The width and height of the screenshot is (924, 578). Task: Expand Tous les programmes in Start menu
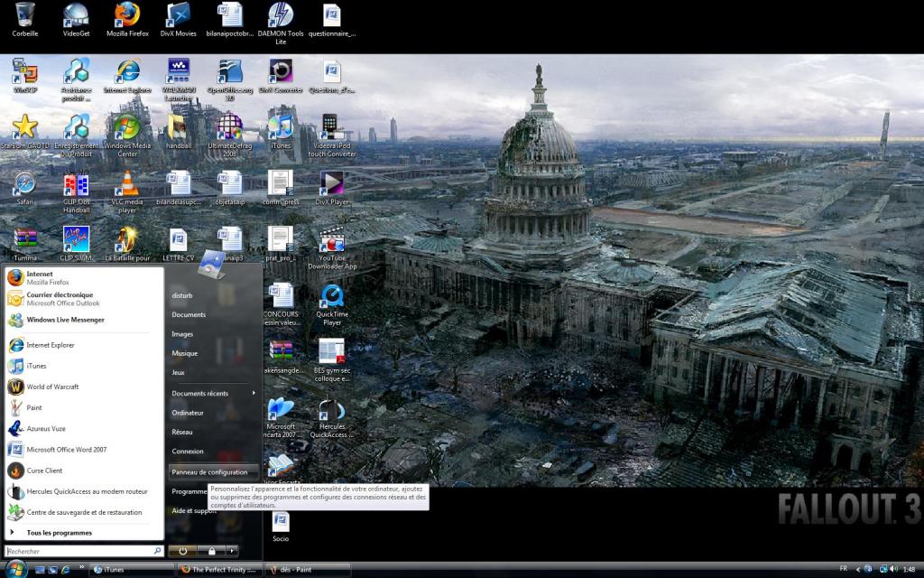click(84, 533)
